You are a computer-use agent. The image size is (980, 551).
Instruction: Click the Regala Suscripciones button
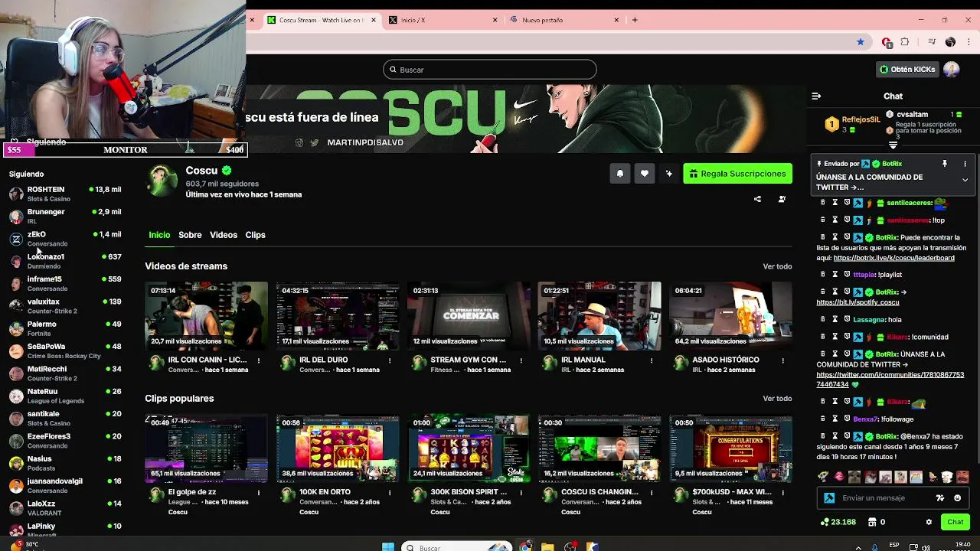(x=737, y=174)
